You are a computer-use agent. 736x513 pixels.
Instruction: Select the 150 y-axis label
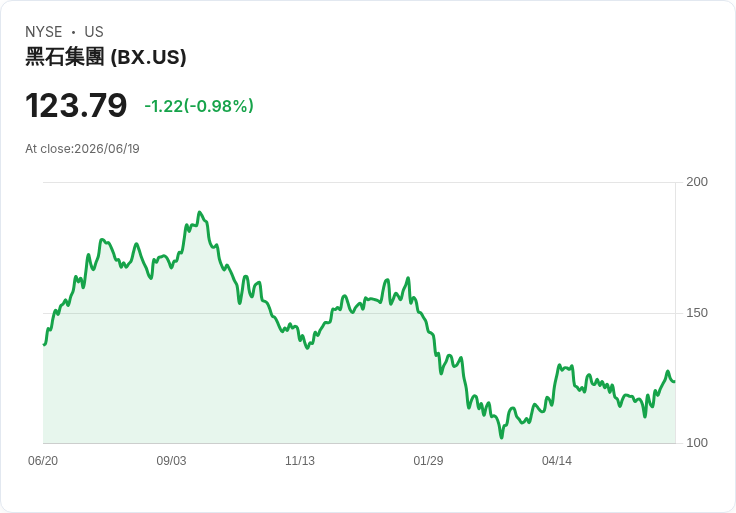pos(697,313)
